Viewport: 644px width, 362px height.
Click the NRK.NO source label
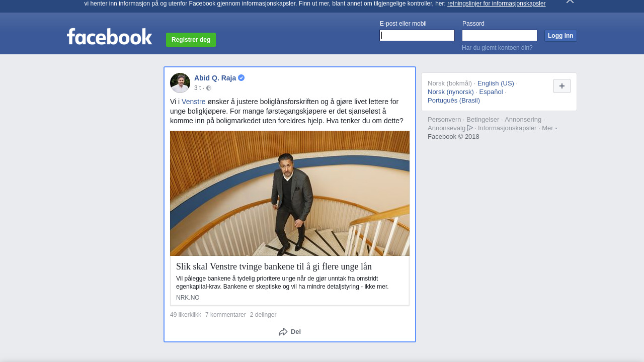click(x=188, y=298)
